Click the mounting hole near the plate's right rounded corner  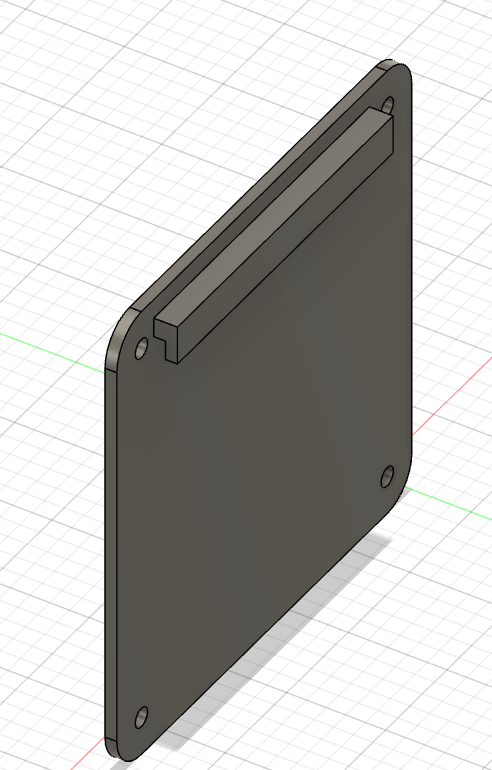tap(387, 476)
